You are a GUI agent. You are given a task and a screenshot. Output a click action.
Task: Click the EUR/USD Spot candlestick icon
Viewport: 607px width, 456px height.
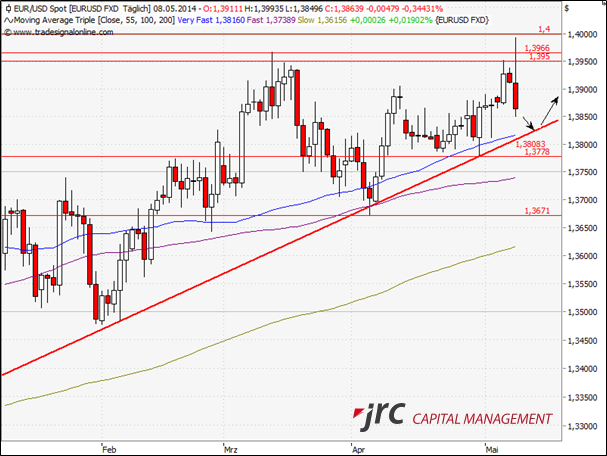[7, 8]
